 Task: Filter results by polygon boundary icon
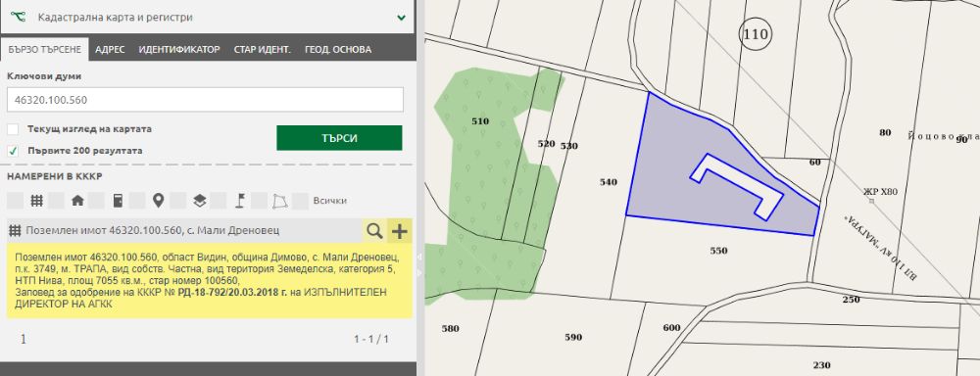pos(279,201)
